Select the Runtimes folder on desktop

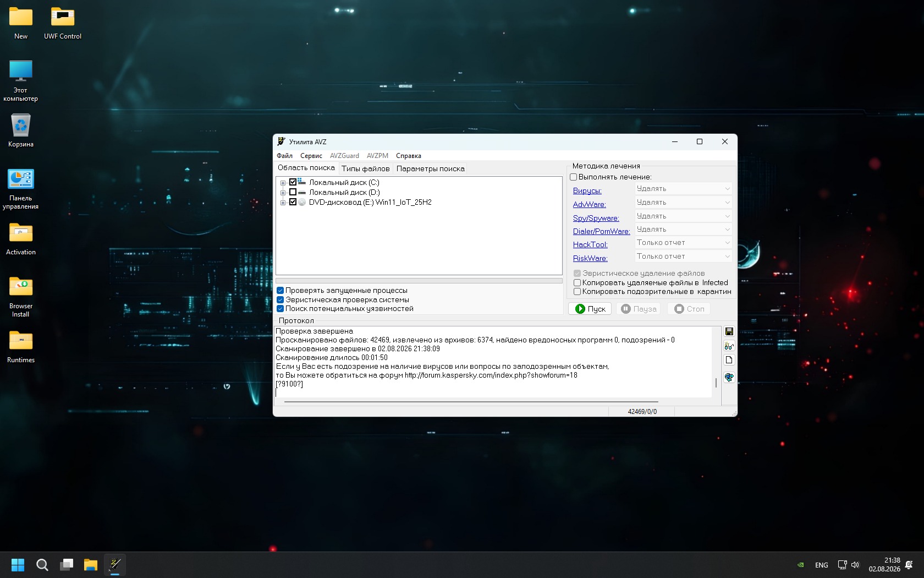click(21, 347)
